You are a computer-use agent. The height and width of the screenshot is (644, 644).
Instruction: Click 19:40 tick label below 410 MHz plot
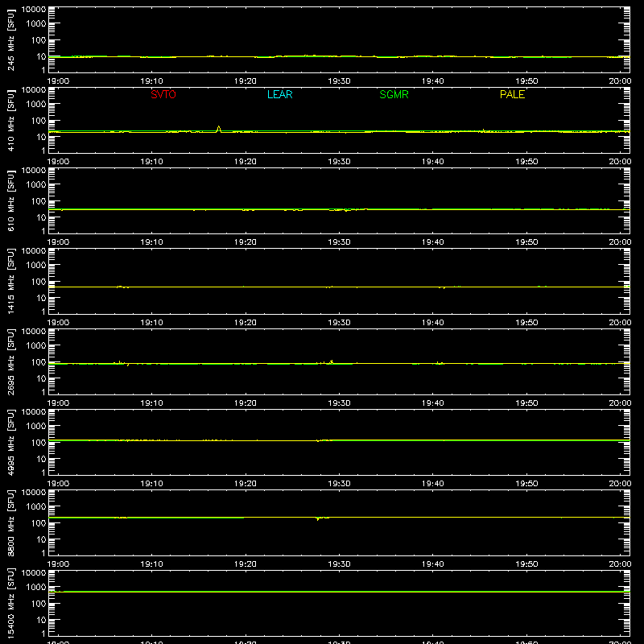[x=432, y=162]
